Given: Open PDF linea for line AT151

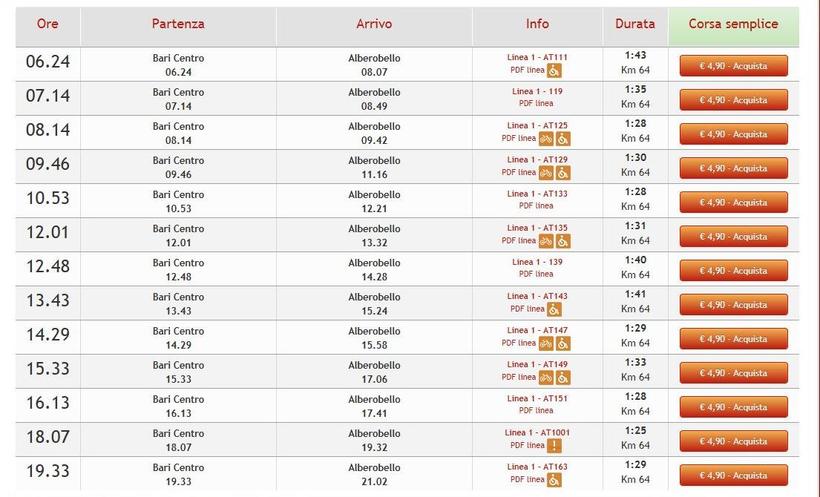Looking at the screenshot, I should pos(536,410).
